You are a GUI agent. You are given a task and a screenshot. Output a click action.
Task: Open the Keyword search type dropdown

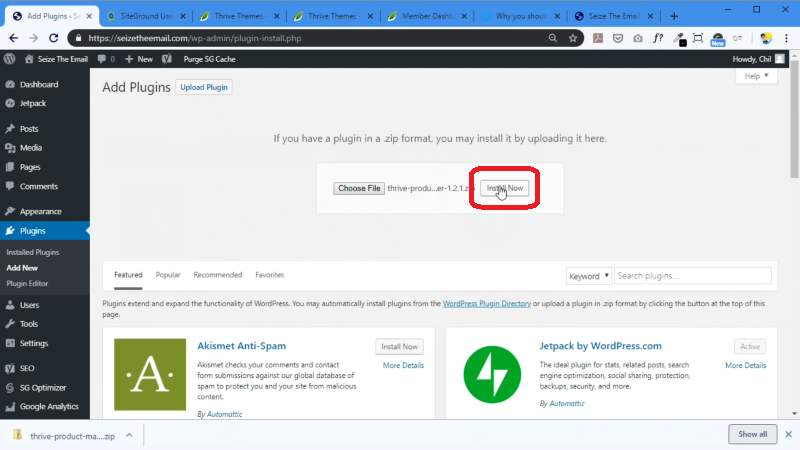(x=589, y=276)
